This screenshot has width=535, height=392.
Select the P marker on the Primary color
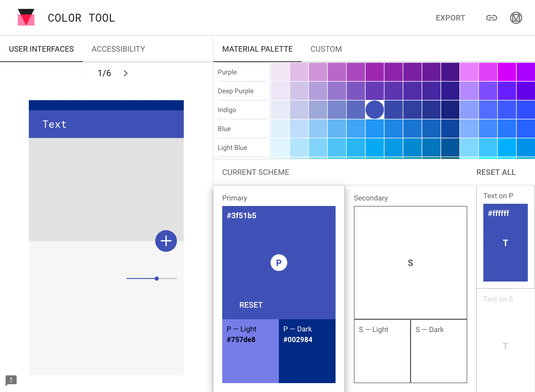pyautogui.click(x=279, y=262)
